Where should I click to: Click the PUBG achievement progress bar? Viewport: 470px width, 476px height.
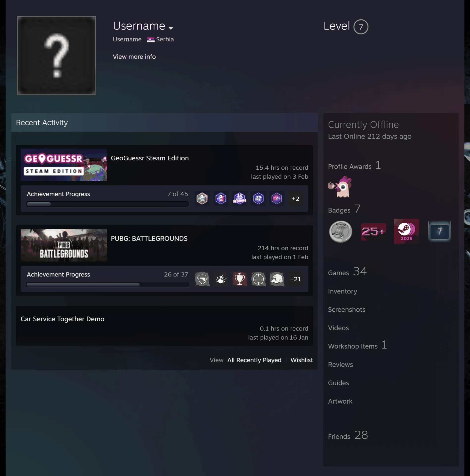(108, 285)
